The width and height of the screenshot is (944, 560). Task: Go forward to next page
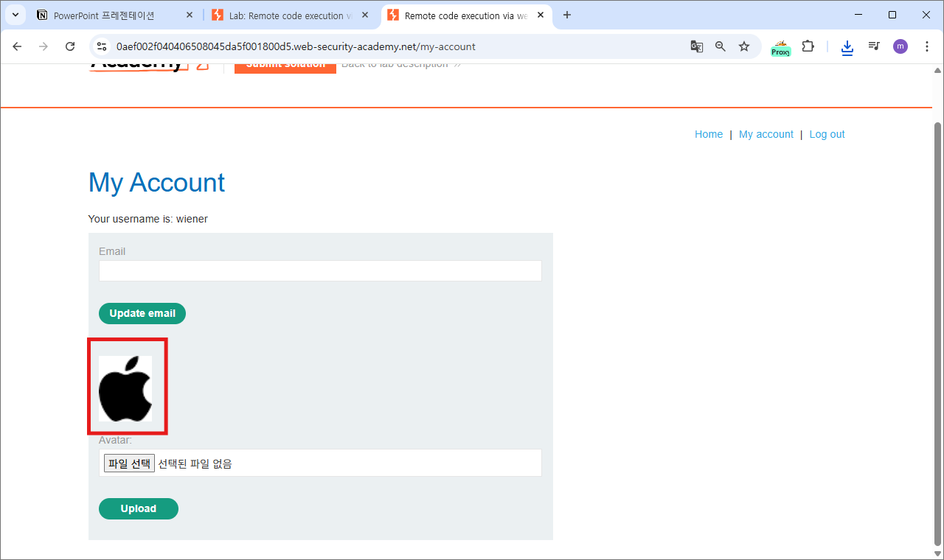(44, 46)
